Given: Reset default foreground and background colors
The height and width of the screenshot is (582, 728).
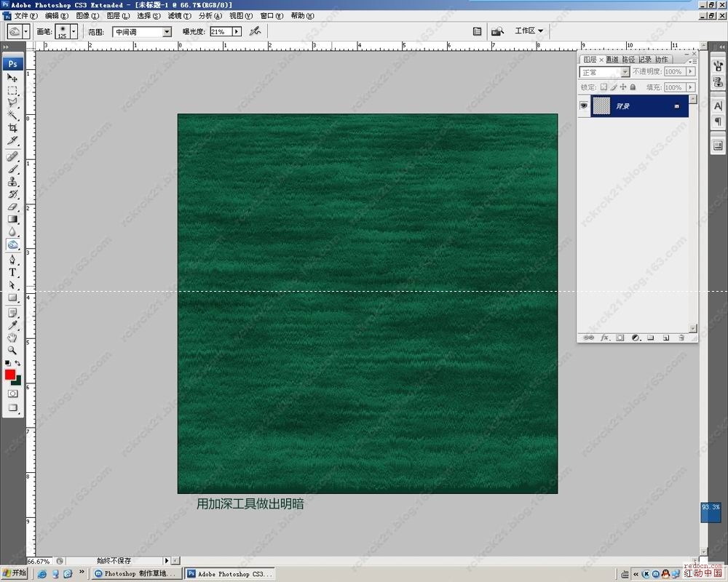Looking at the screenshot, I should tap(7, 363).
